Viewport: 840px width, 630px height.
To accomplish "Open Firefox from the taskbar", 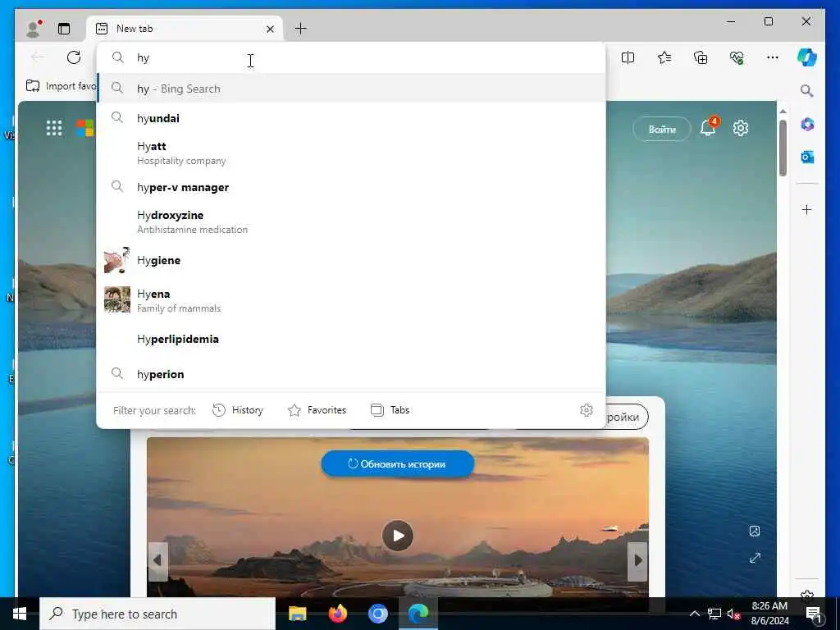I will (337, 614).
